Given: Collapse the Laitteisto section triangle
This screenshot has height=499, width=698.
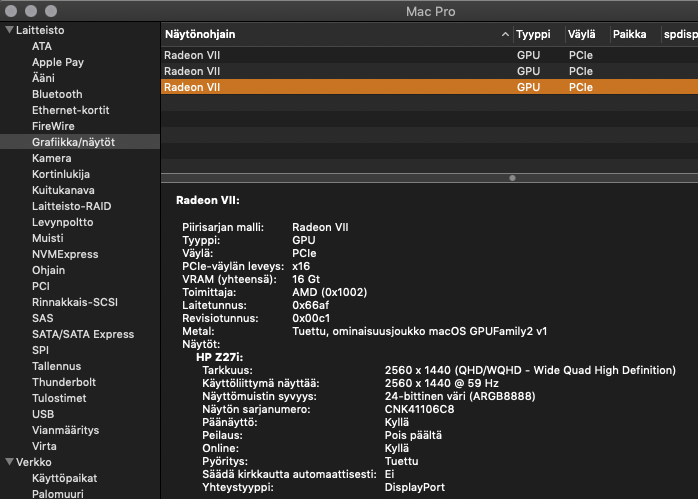Looking at the screenshot, I should (9, 30).
